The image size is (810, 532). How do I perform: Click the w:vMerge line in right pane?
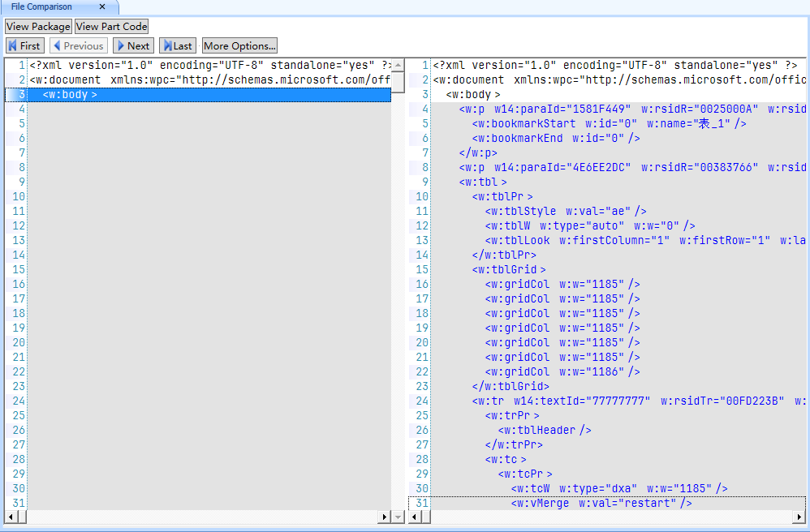[601, 504]
